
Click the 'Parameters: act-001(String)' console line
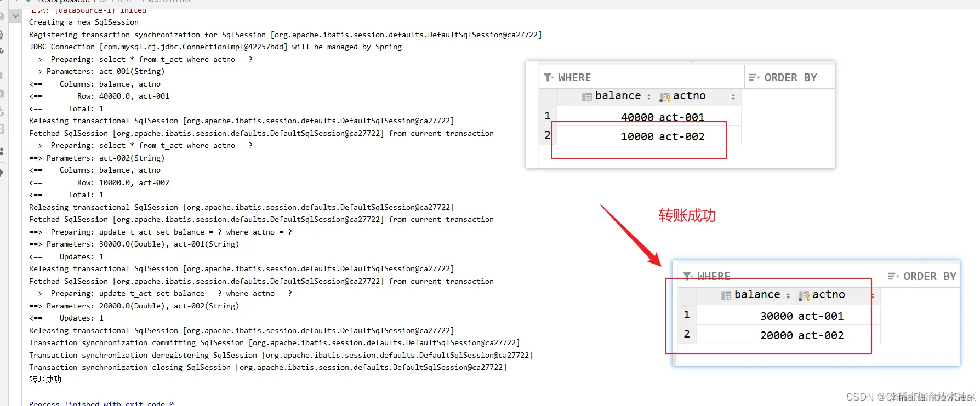pyautogui.click(x=97, y=72)
